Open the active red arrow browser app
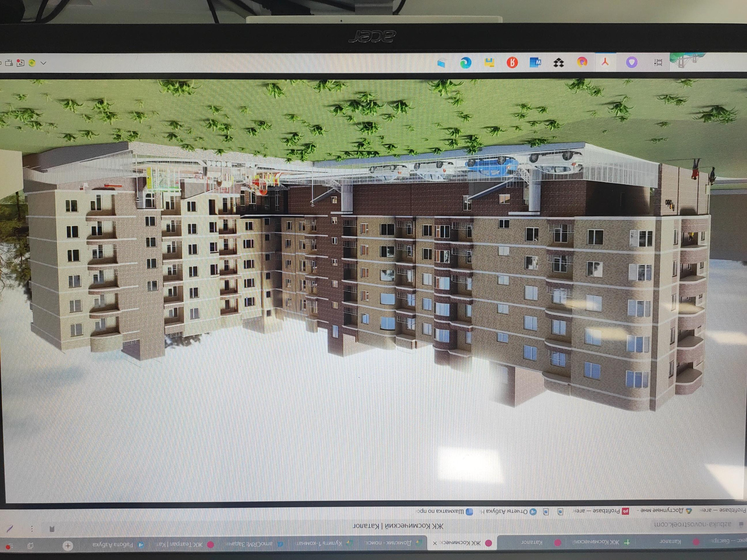The image size is (747, 560). 605,62
